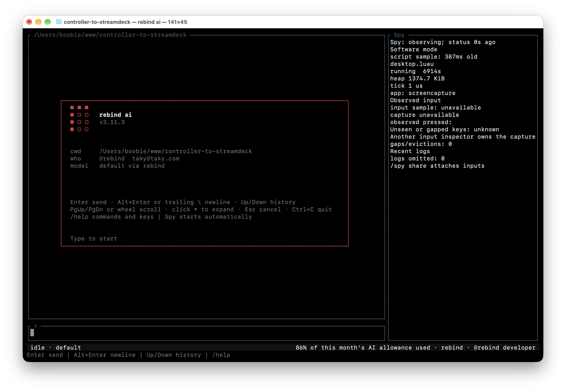The width and height of the screenshot is (566, 392).
Task: Click the cwd path in the welcome box
Action: point(175,151)
